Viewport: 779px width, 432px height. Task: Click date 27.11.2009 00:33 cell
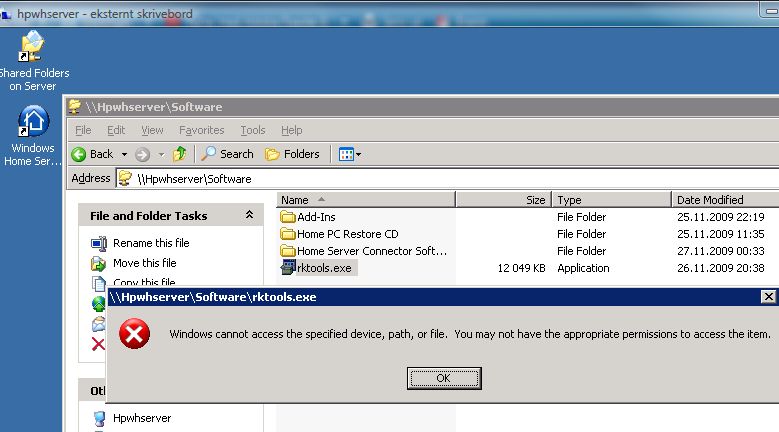[x=720, y=251]
